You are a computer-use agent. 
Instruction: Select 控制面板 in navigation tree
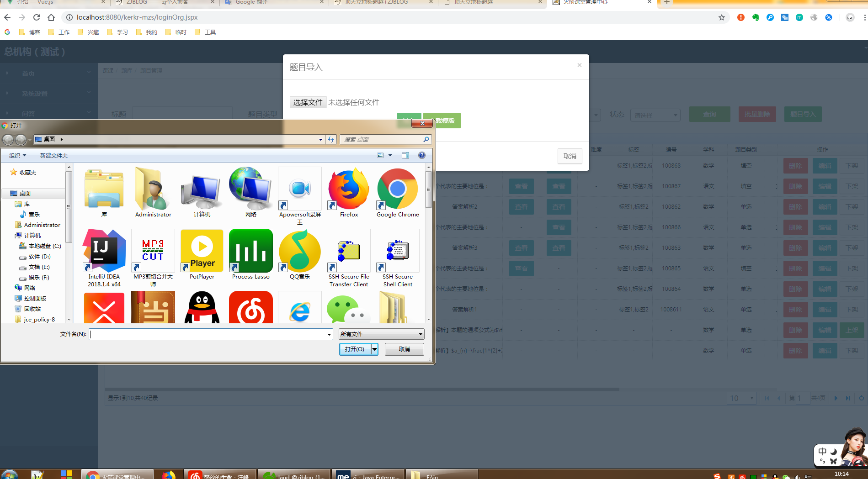coord(31,298)
